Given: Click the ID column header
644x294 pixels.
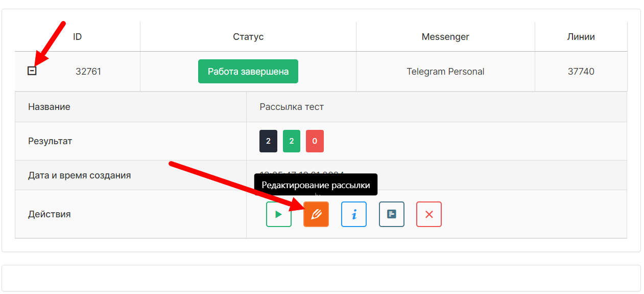Looking at the screenshot, I should 77,37.
